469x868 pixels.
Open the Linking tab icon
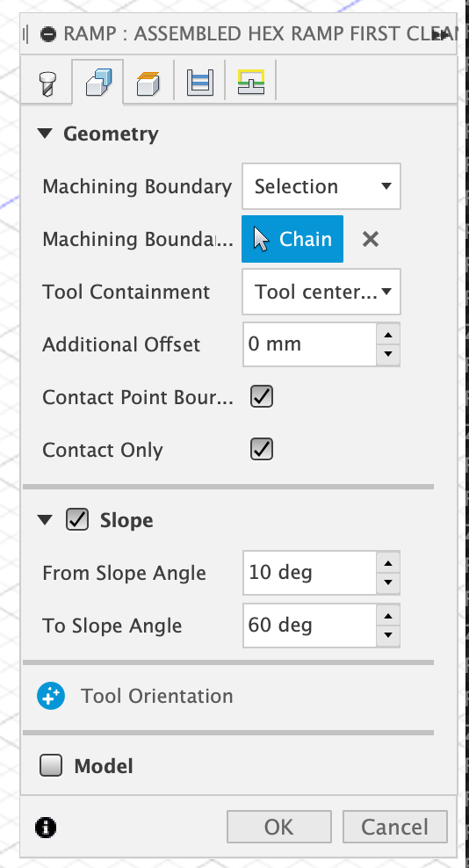click(x=251, y=82)
